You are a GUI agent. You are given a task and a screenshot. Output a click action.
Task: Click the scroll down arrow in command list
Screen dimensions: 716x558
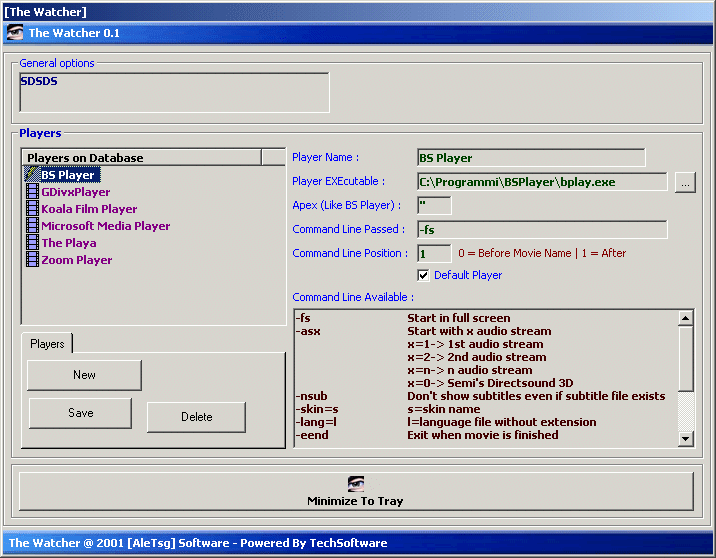tap(685, 438)
